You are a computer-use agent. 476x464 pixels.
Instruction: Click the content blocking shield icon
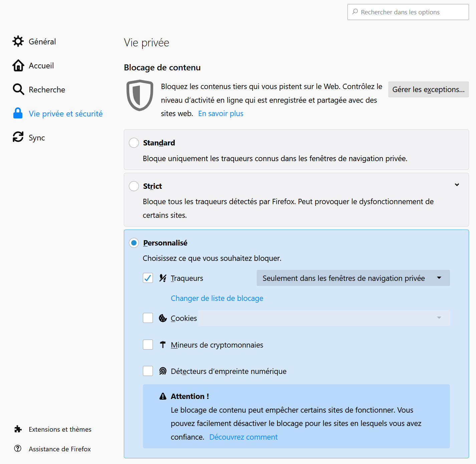pyautogui.click(x=140, y=95)
